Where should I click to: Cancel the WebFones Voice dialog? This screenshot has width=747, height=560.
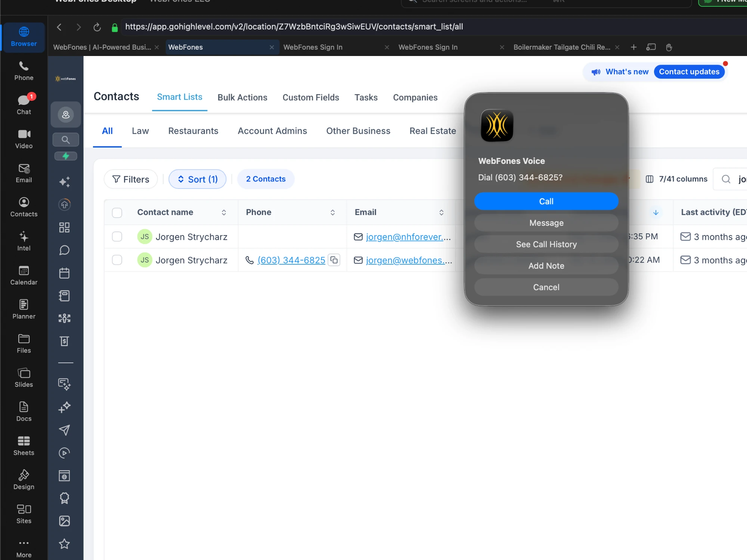[546, 287]
